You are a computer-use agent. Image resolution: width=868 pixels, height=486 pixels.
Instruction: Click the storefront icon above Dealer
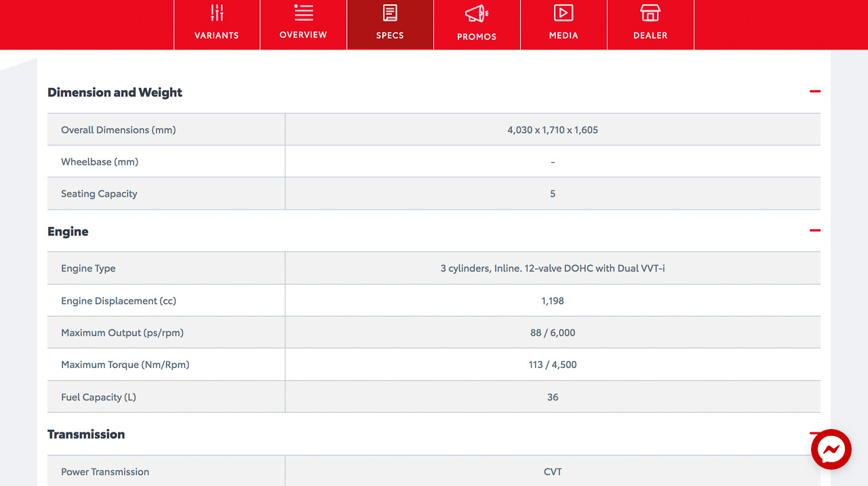(650, 13)
